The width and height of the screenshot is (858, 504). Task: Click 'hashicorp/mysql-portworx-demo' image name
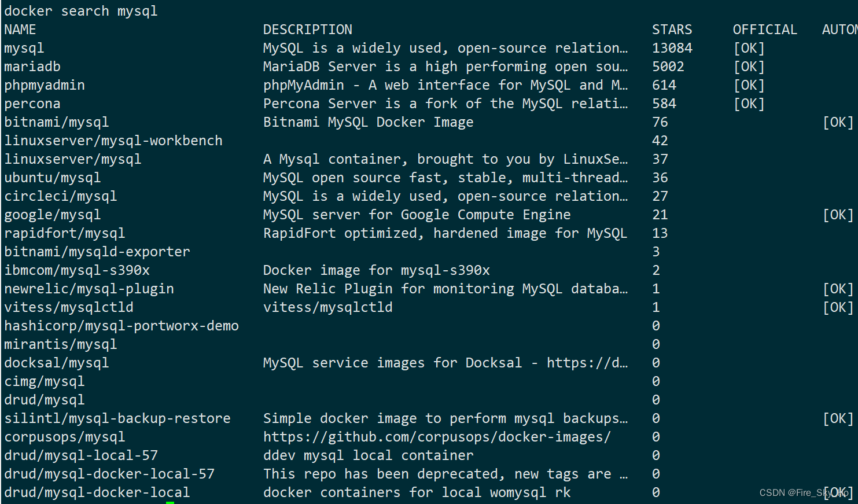(x=121, y=326)
